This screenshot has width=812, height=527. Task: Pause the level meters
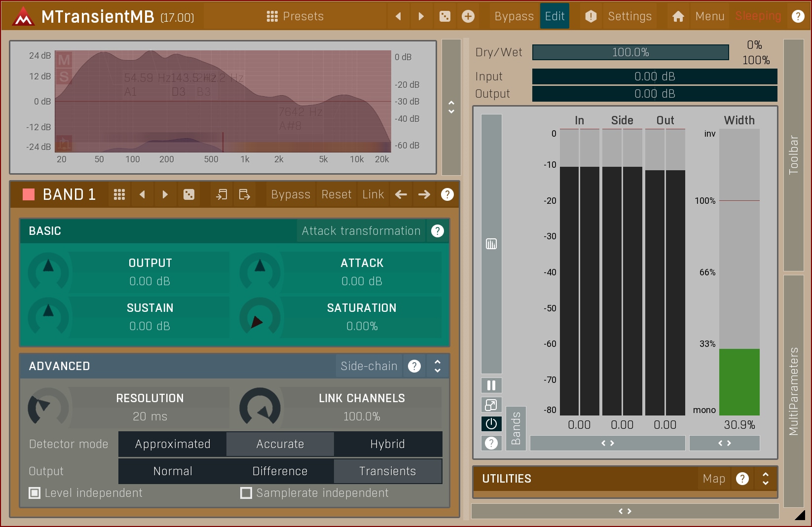[491, 385]
